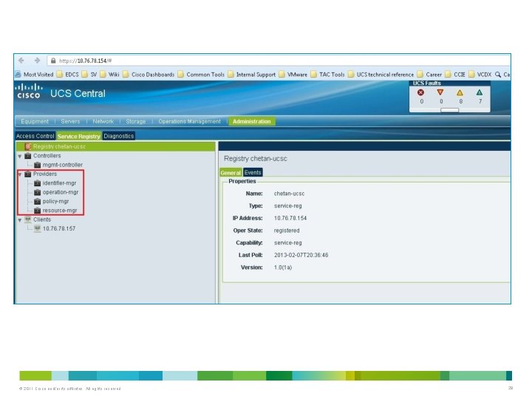Click the Type value service-reg
The width and height of the screenshot is (532, 399).
(287, 206)
